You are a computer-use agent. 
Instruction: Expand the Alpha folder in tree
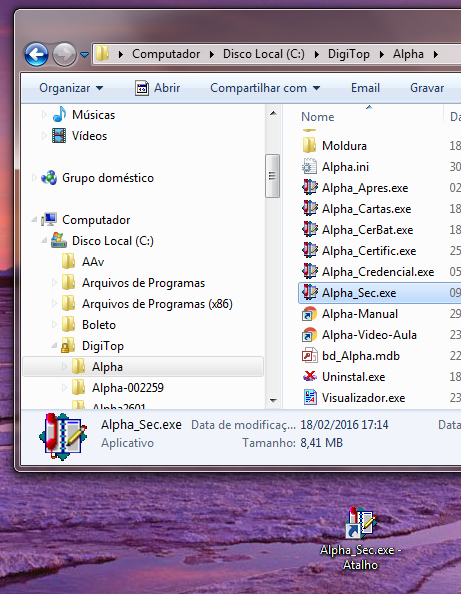(x=64, y=367)
